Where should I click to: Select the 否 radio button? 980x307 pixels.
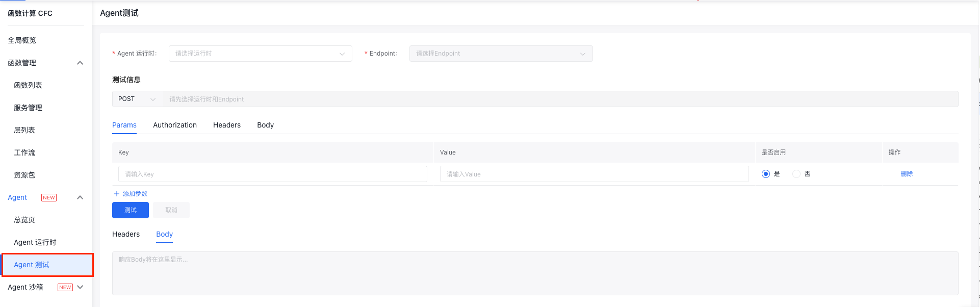[796, 174]
